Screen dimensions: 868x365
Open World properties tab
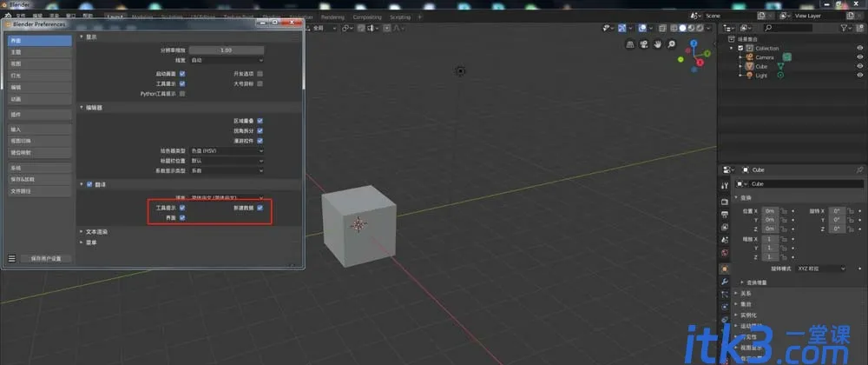point(725,253)
